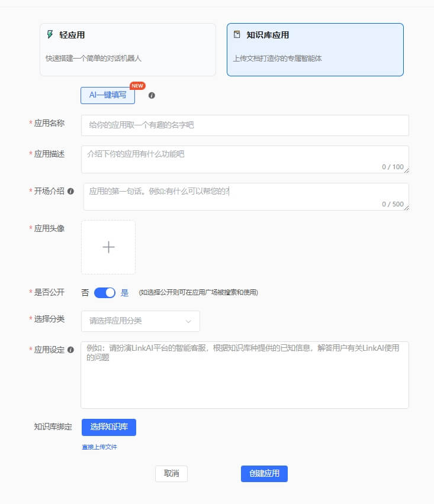Focus the 开场介绍 text area

coord(246,197)
